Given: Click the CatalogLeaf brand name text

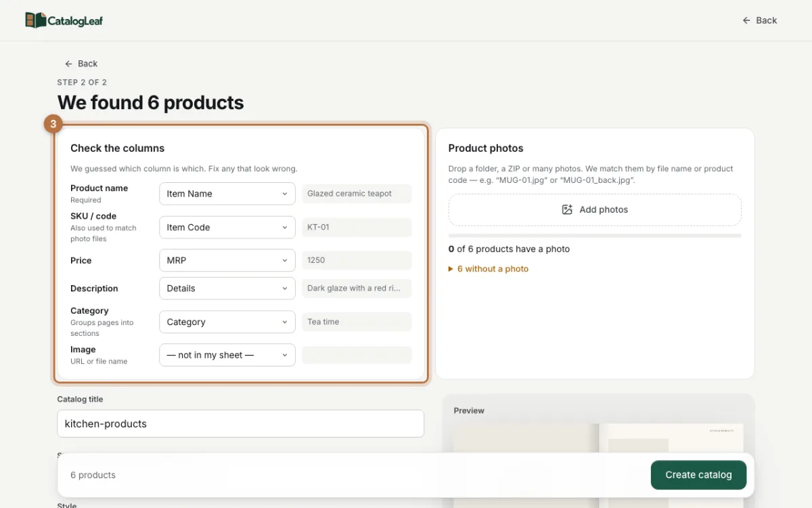Looking at the screenshot, I should [76, 21].
